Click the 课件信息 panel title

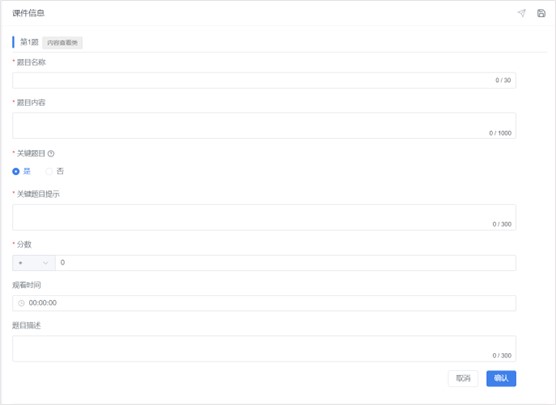point(28,13)
